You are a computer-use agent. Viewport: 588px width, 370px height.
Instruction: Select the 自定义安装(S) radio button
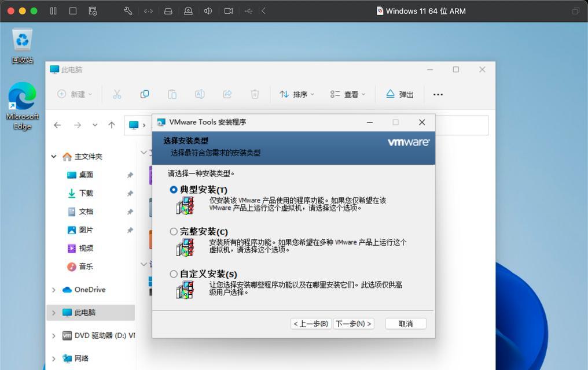tap(173, 274)
